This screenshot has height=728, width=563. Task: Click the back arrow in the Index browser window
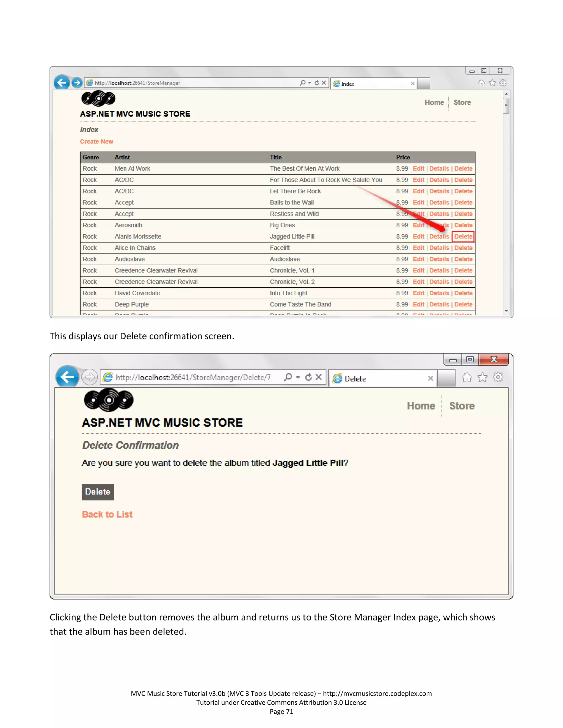(x=62, y=82)
